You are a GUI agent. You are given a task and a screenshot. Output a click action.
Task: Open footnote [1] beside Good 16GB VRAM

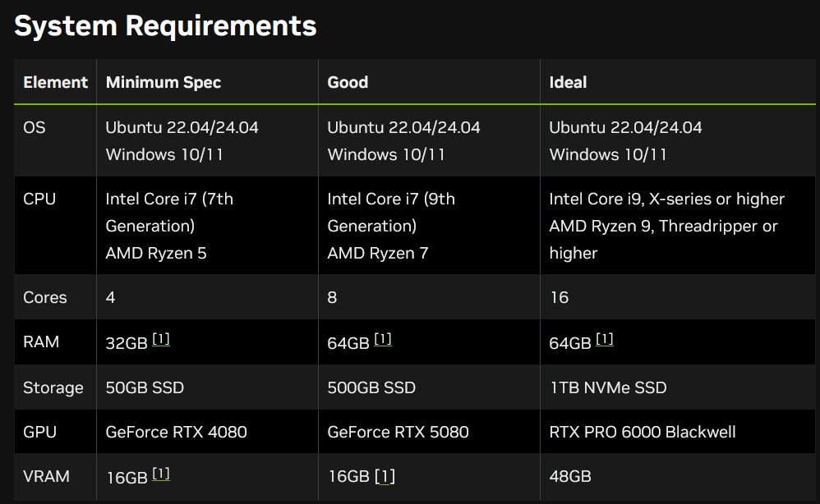click(x=385, y=476)
